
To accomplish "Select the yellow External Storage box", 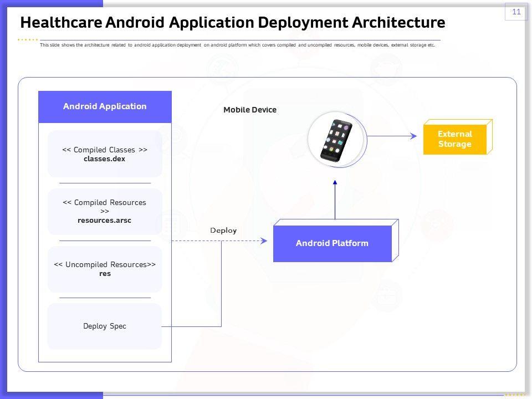I will pyautogui.click(x=454, y=139).
